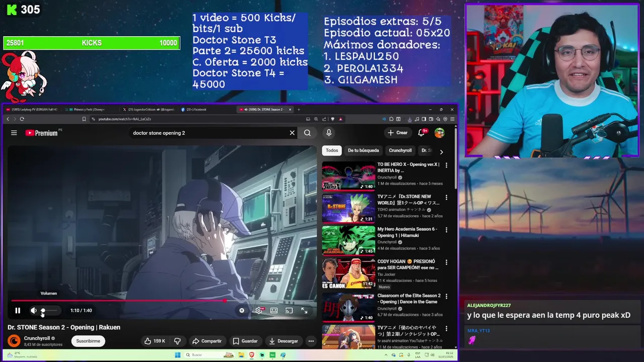
Task: Click the taskbar Buscar search box
Action: point(209,355)
